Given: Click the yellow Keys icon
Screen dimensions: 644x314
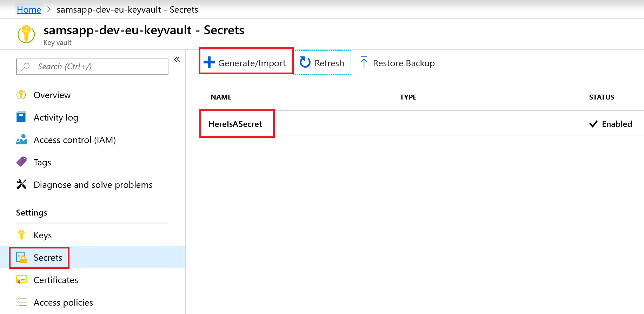Looking at the screenshot, I should point(21,235).
